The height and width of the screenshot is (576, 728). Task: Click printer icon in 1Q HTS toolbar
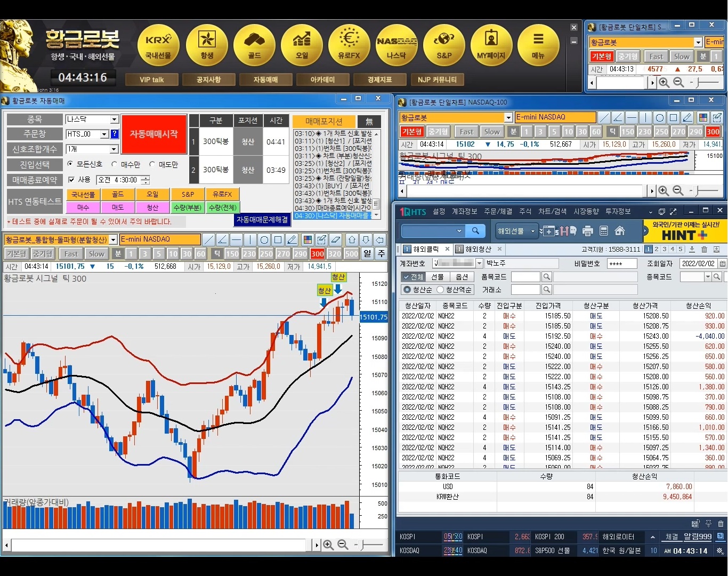588,231
